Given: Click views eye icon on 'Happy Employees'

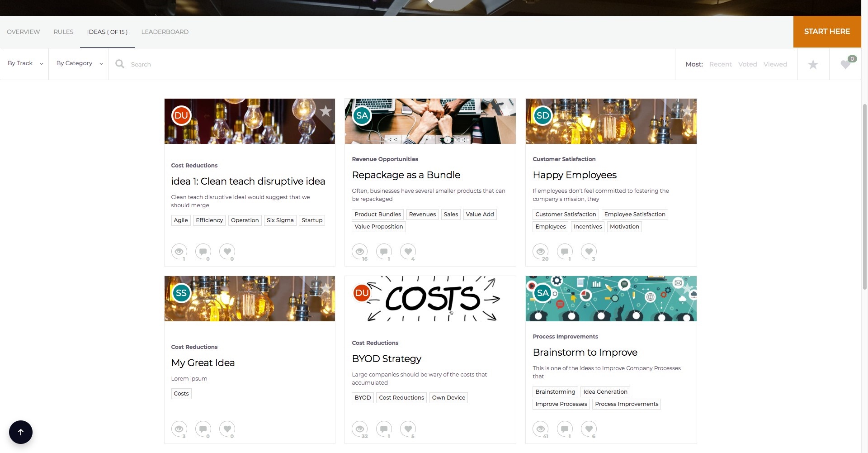Looking at the screenshot, I should [541, 252].
